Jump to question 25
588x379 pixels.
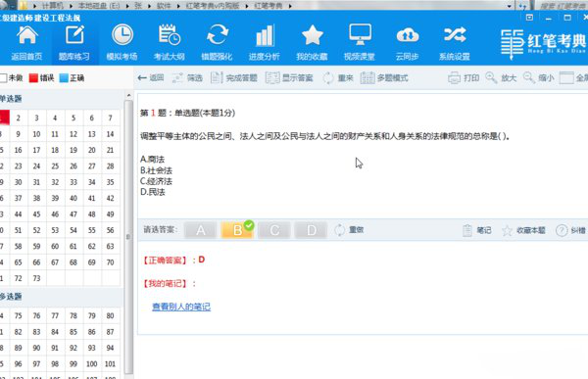click(55, 166)
